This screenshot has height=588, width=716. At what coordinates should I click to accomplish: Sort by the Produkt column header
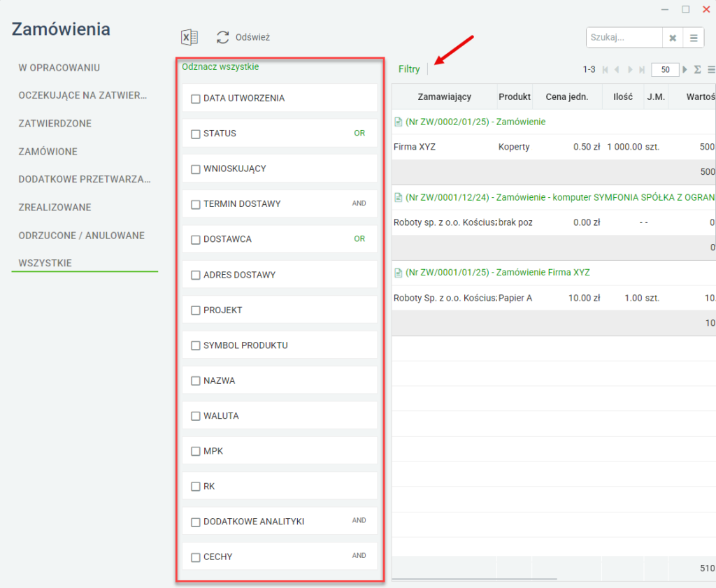coord(515,96)
